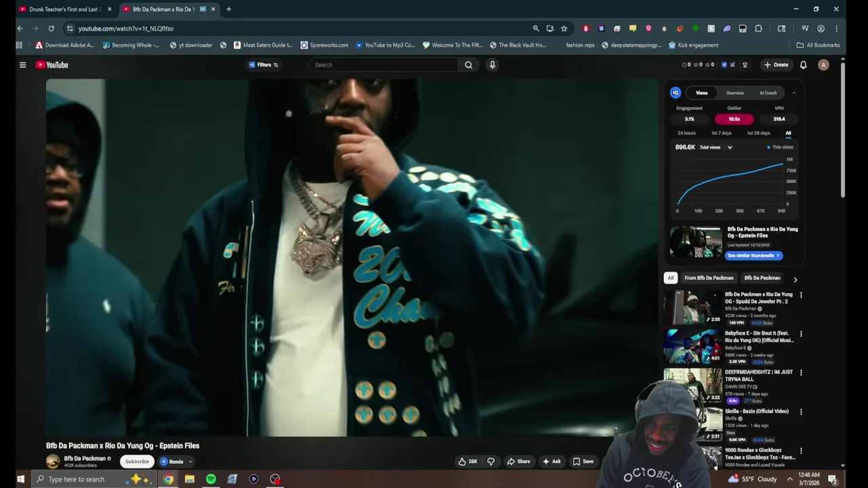Open the Babyface E Die Bout It thumbnail
This screenshot has height=488, width=868.
pyautogui.click(x=693, y=346)
